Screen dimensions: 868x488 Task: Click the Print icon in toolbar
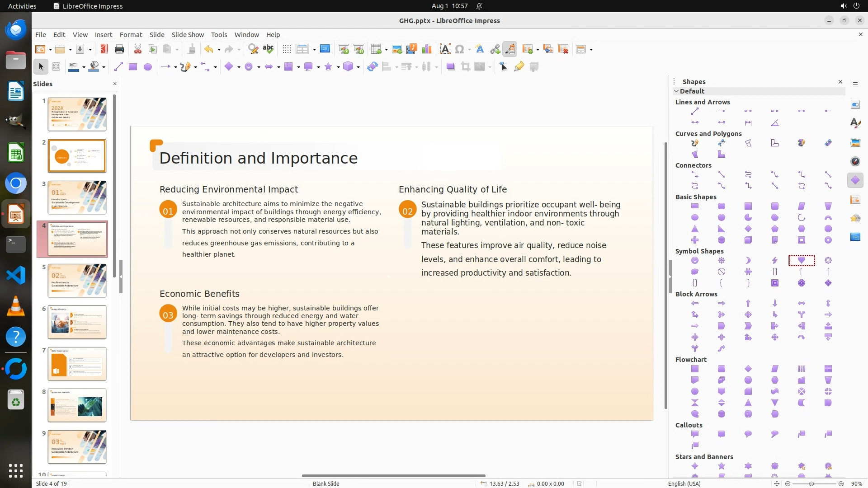pos(119,49)
